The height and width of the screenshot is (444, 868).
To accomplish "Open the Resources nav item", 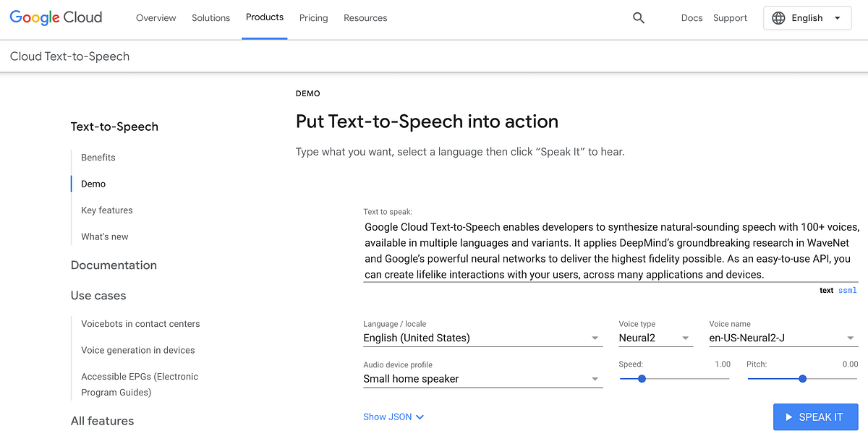I will [x=365, y=18].
